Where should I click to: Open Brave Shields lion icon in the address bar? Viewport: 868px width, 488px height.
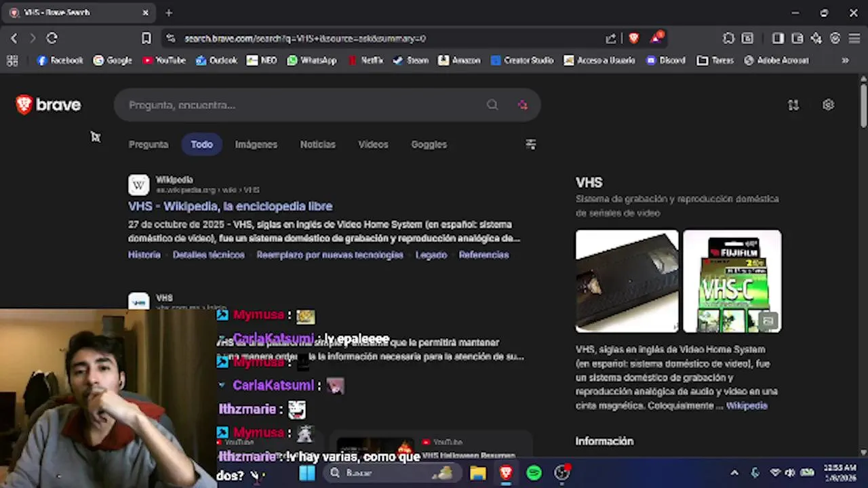tap(633, 39)
